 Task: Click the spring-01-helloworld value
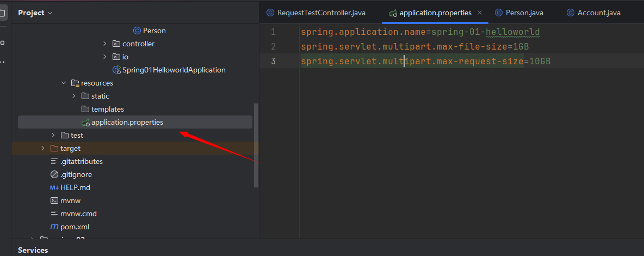486,32
